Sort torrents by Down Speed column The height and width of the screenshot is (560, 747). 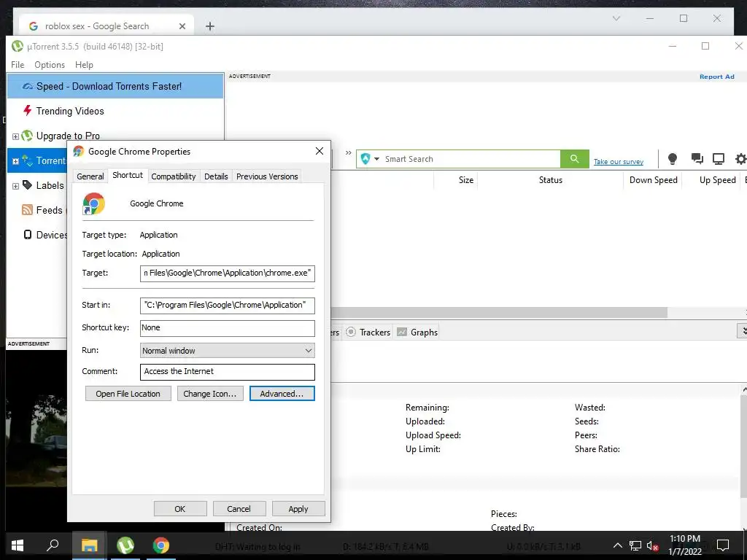pos(653,180)
